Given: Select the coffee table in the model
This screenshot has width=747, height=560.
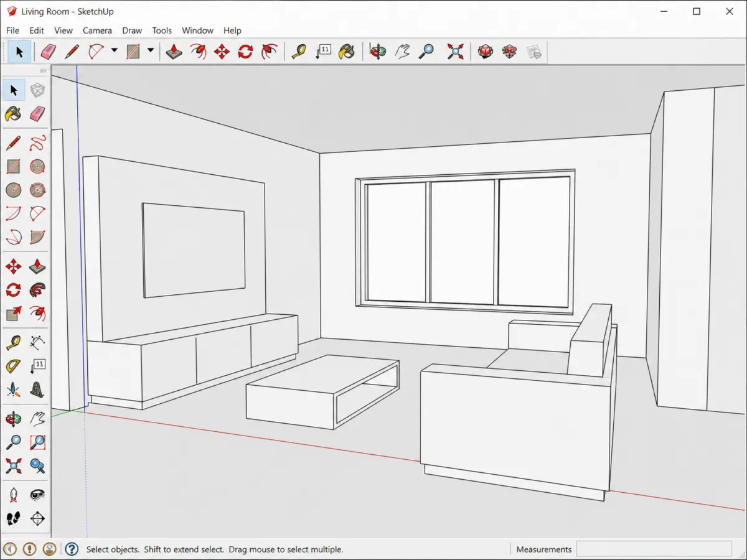Looking at the screenshot, I should (322, 392).
